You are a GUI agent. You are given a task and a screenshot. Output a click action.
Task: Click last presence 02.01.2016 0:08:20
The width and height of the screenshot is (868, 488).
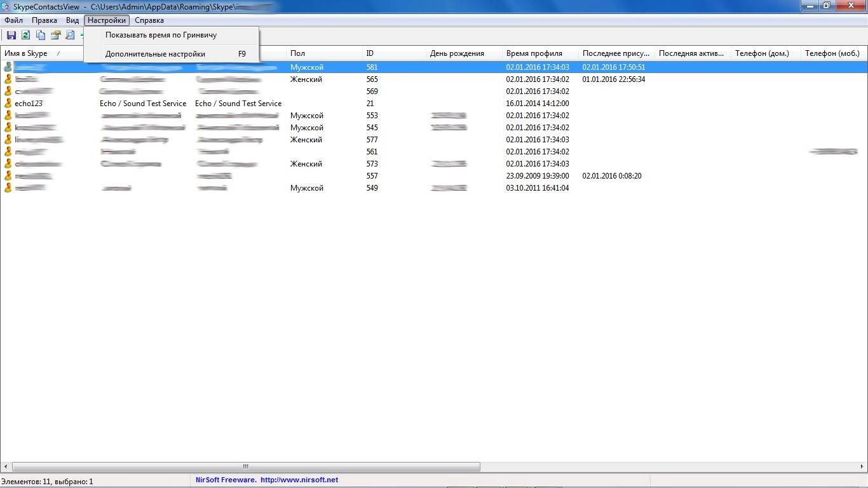click(x=612, y=175)
